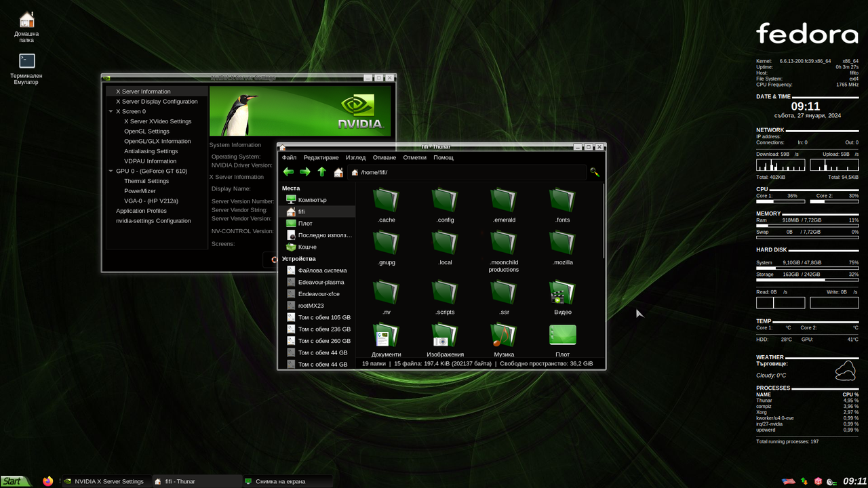Select Плот in Thunar sidebar places
This screenshot has width=868, height=488.
317,224
